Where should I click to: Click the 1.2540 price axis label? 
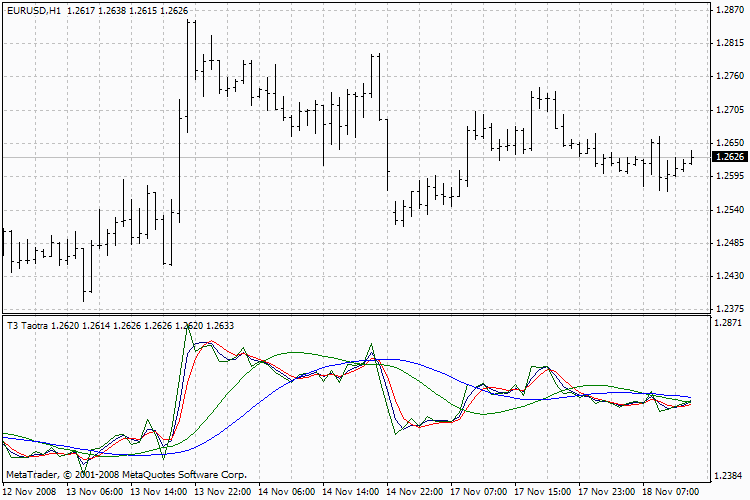pos(730,210)
